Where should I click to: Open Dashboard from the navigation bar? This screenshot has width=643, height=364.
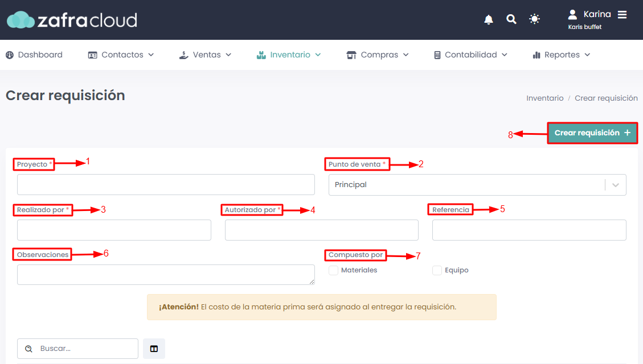click(x=34, y=55)
